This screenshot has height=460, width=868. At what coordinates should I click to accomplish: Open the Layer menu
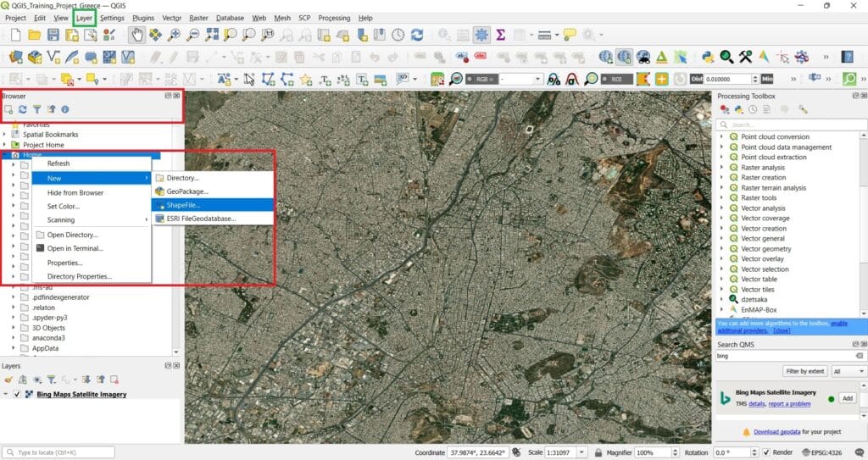coord(84,18)
